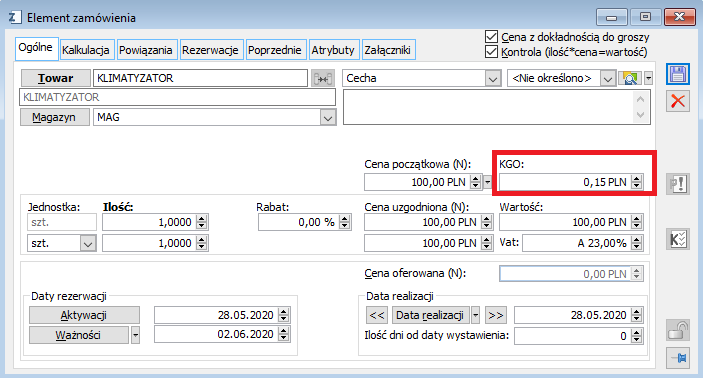
Task: Expand the arrow next to Cena początkowa field
Action: pos(487,182)
